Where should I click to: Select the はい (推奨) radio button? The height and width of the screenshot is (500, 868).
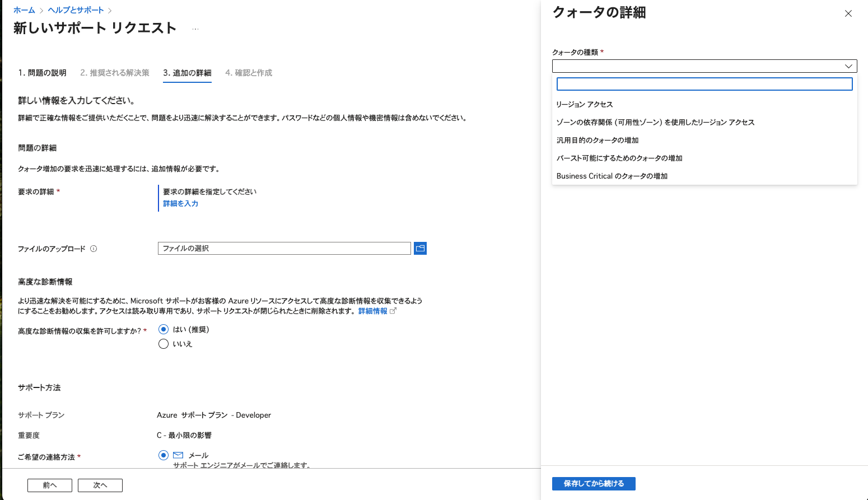point(163,329)
